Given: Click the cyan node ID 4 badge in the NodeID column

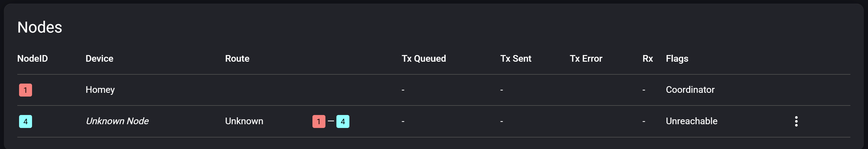Looking at the screenshot, I should (x=26, y=121).
